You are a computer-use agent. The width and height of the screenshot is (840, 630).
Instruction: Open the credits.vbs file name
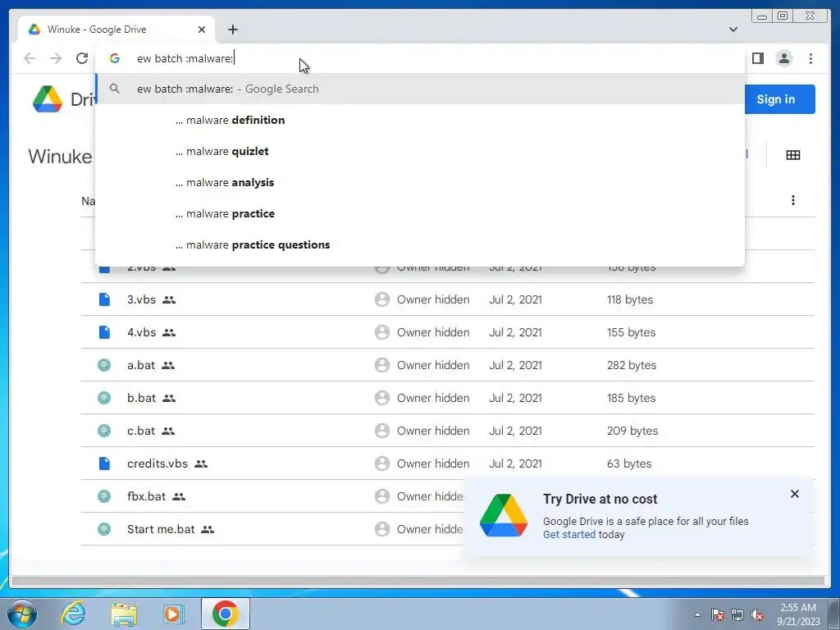(x=157, y=463)
